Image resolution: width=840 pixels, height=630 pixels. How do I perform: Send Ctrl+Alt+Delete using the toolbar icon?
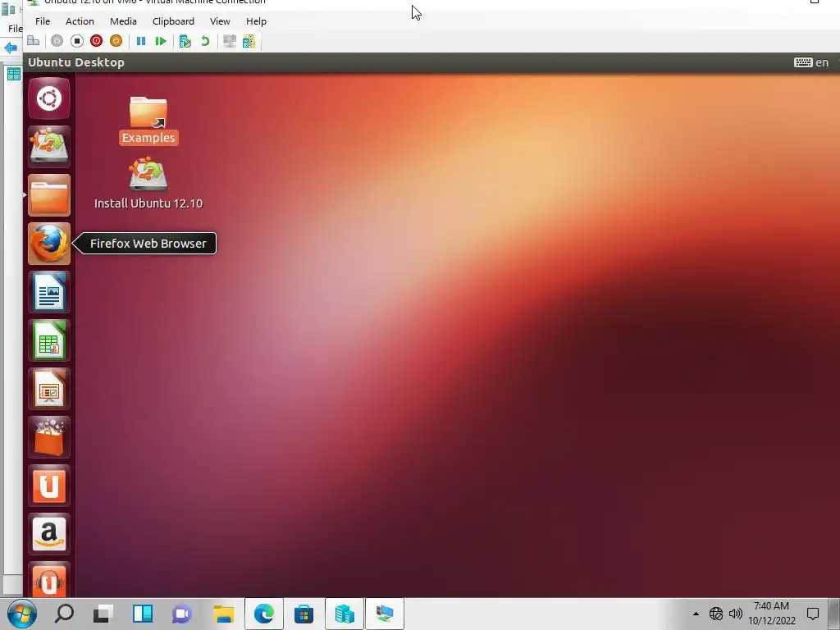pos(33,41)
